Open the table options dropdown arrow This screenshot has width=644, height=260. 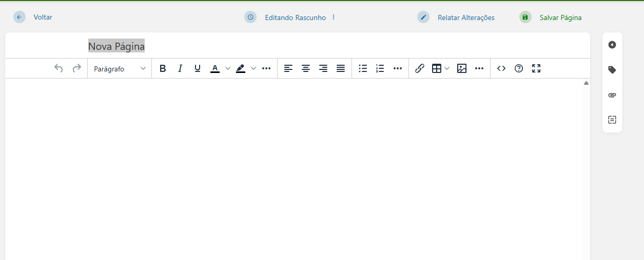coord(447,68)
